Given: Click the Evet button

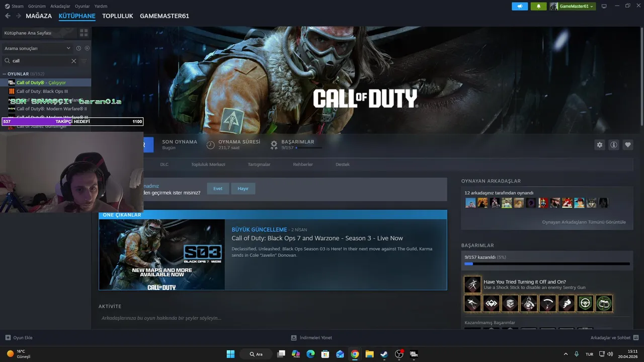Looking at the screenshot, I should click(218, 189).
